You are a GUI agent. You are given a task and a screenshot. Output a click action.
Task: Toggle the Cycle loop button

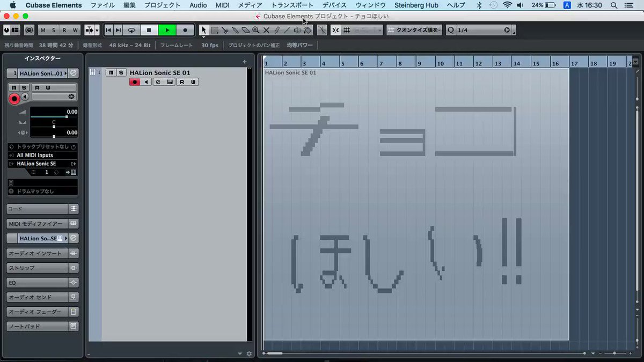pyautogui.click(x=131, y=31)
